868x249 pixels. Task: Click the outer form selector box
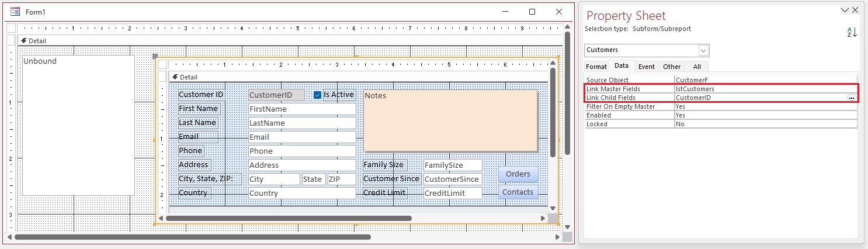(x=11, y=28)
